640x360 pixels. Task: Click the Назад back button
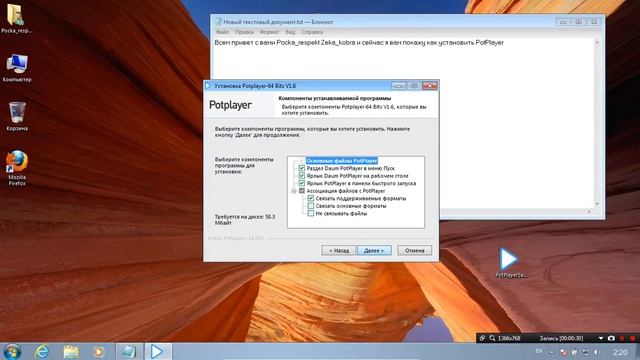coord(338,250)
